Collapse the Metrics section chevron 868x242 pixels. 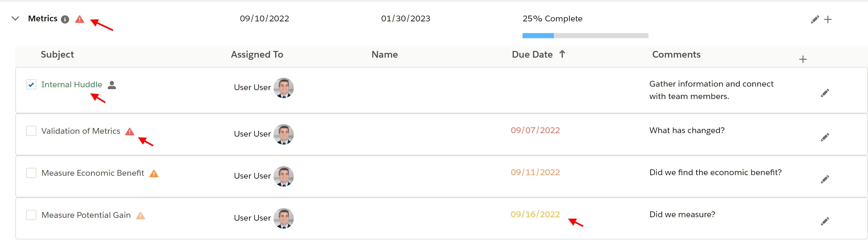pos(15,18)
